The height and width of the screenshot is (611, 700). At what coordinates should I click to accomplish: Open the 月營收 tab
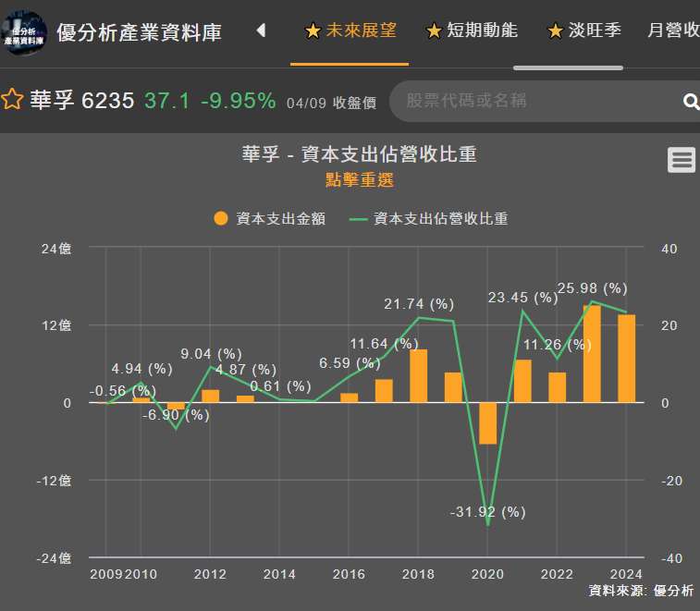click(x=673, y=31)
